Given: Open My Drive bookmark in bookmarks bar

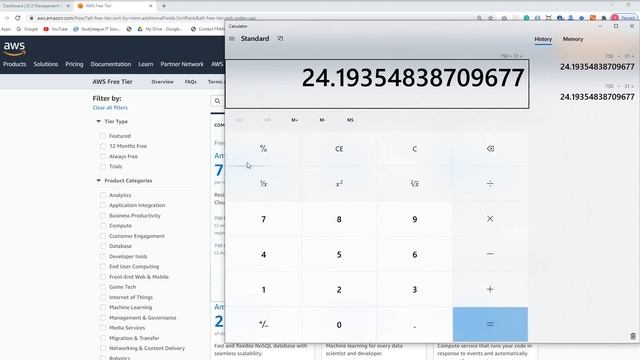Looking at the screenshot, I should [x=160, y=29].
